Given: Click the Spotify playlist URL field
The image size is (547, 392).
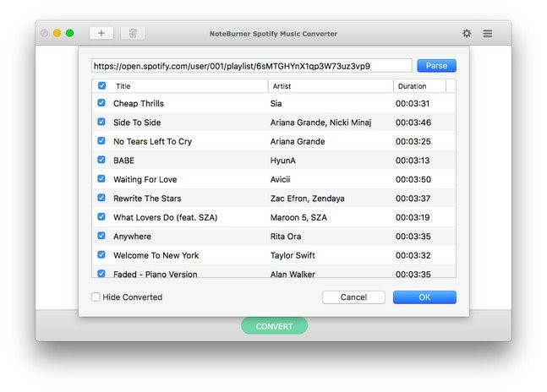Looking at the screenshot, I should click(251, 65).
